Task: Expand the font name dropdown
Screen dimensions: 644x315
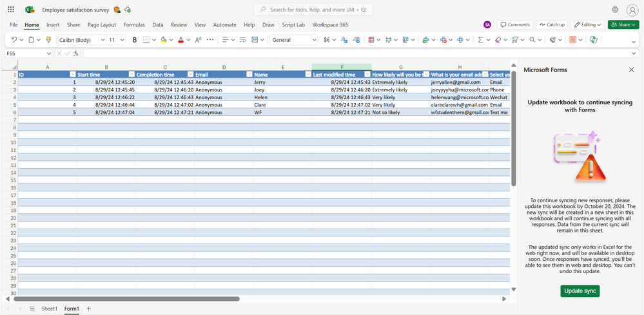Action: (102, 40)
